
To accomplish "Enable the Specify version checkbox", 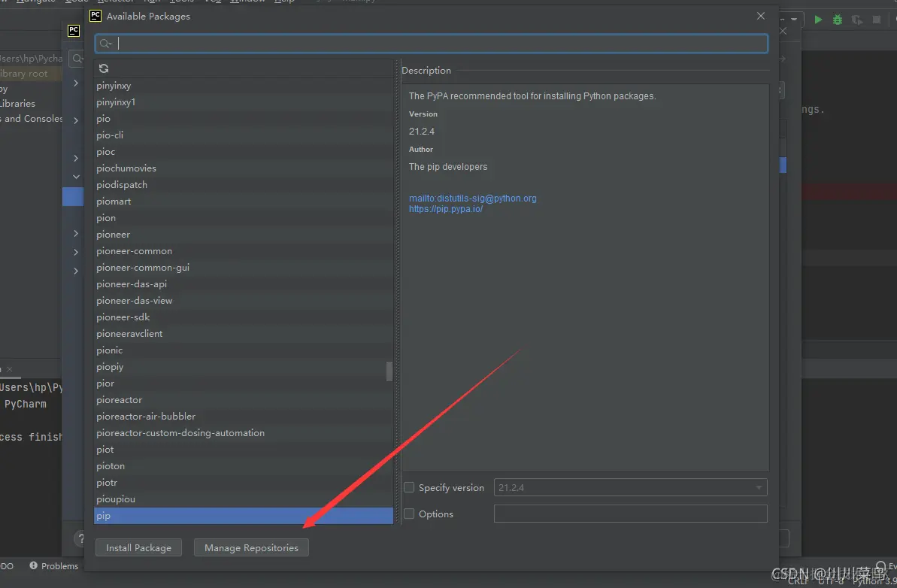I will click(409, 487).
